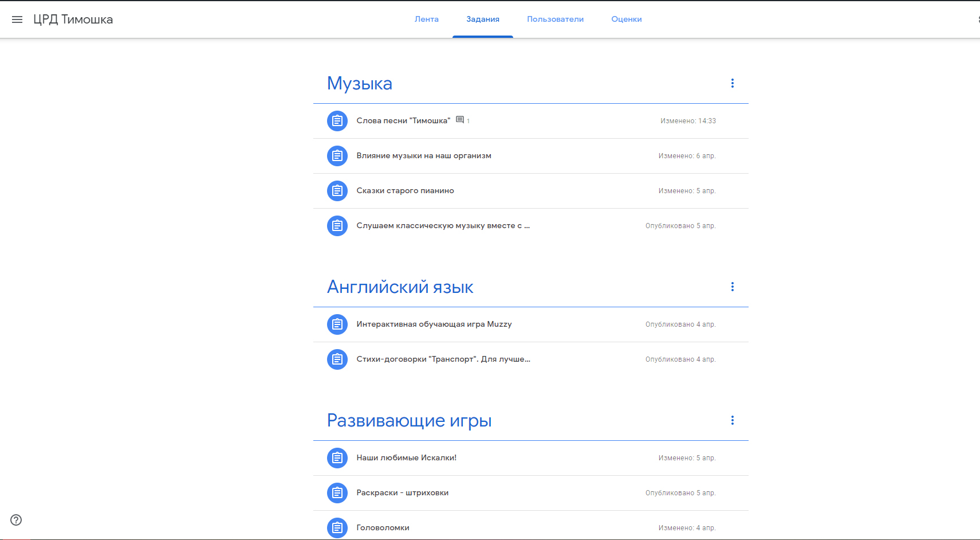The image size is (980, 540).
Task: Click assignment icon of Стихи-договорки "Транспорт"
Action: [x=337, y=359]
